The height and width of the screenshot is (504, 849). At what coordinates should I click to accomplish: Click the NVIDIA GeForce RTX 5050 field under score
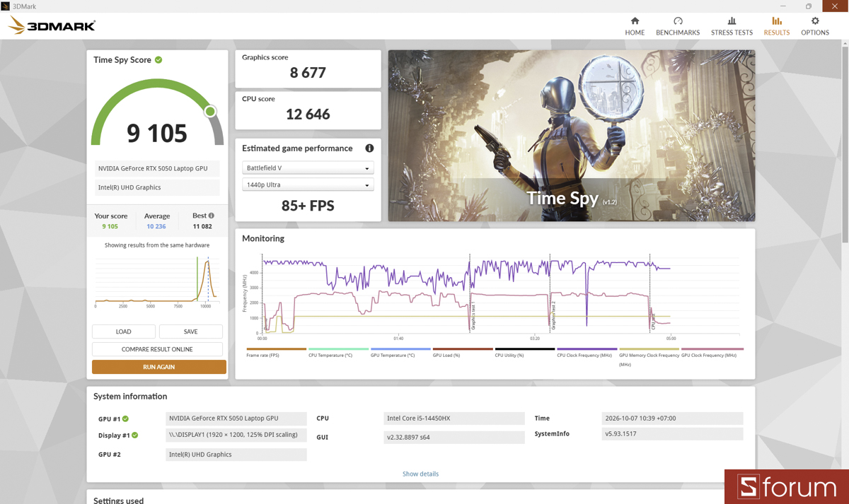(157, 169)
